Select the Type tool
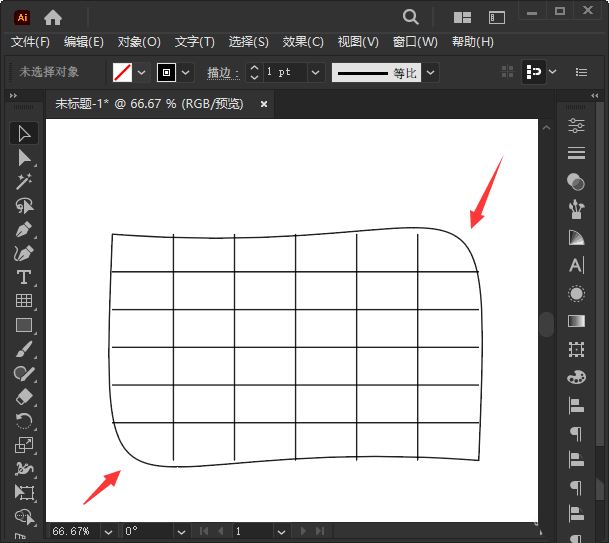Screen dimensions: 609x543 (x=24, y=277)
